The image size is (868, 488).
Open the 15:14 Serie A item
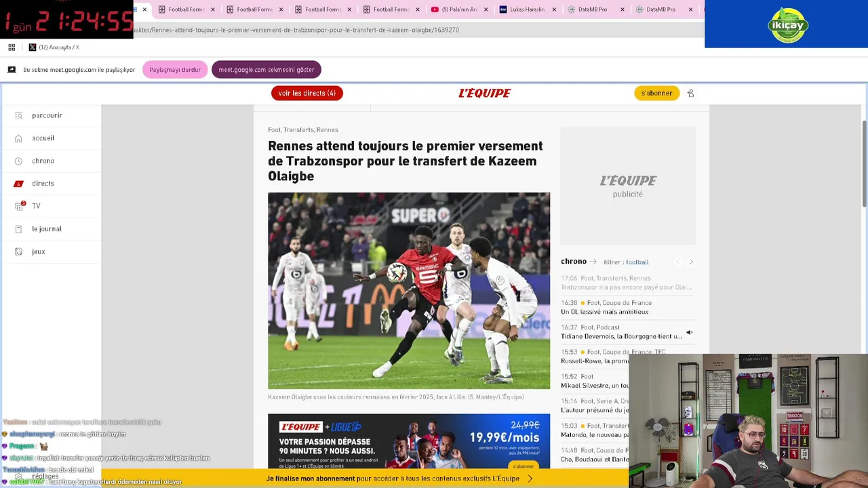click(x=595, y=405)
